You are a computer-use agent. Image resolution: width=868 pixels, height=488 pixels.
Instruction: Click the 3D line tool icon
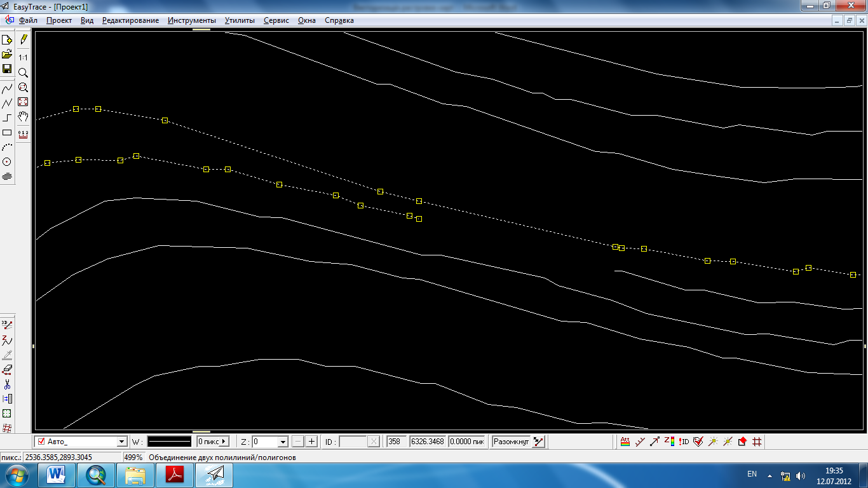click(7, 324)
